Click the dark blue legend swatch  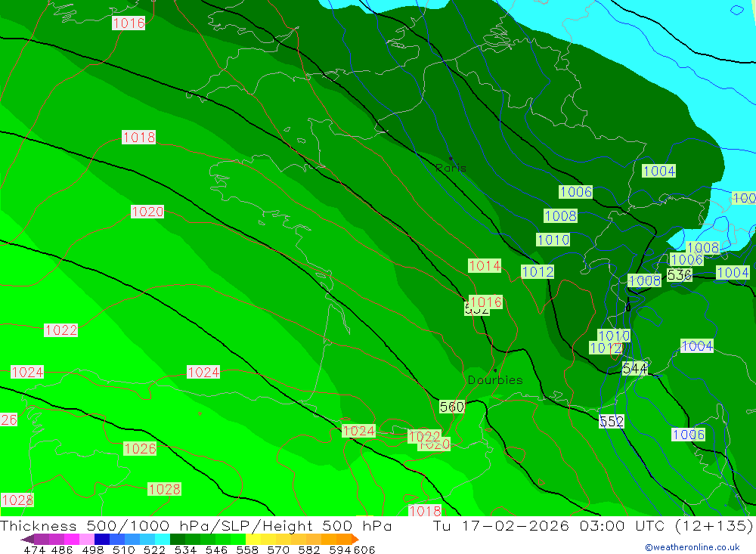coord(102,539)
